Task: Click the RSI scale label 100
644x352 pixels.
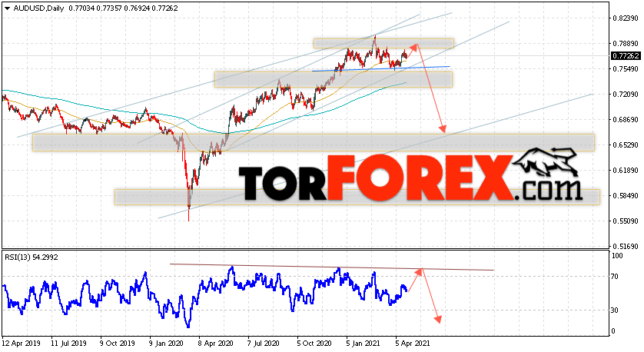Action: (617, 256)
